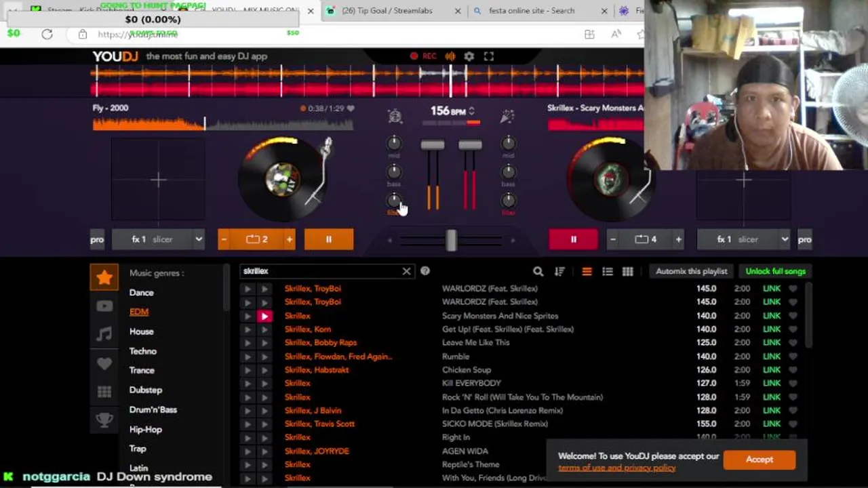Viewport: 868px width, 488px height.
Task: Click Automix this playlist
Action: [x=691, y=271]
